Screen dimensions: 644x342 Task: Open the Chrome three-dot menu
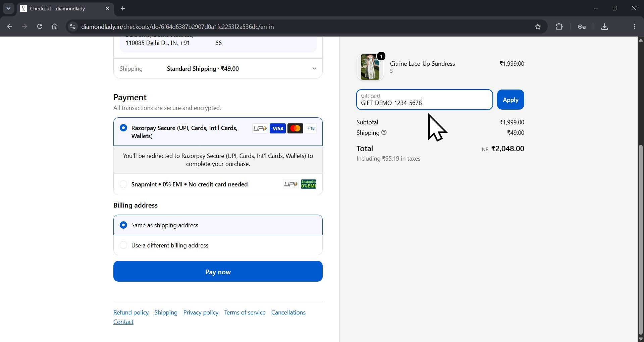pyautogui.click(x=634, y=26)
